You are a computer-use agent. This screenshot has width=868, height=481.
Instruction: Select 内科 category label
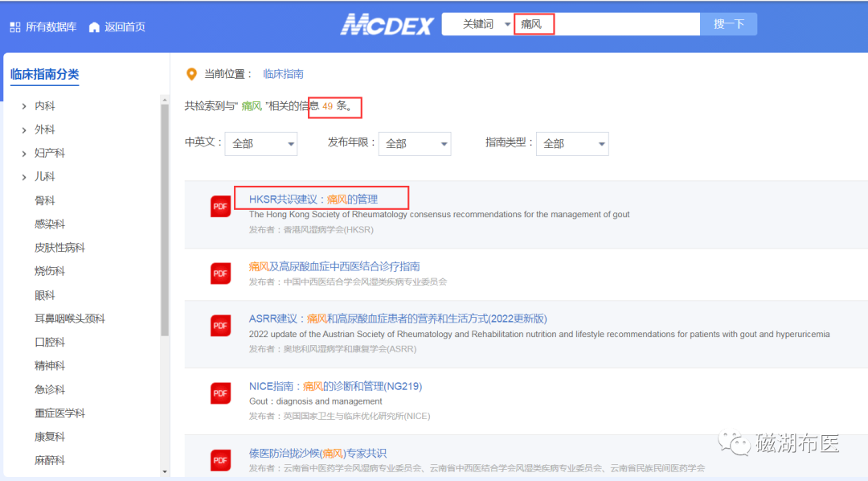(x=45, y=106)
